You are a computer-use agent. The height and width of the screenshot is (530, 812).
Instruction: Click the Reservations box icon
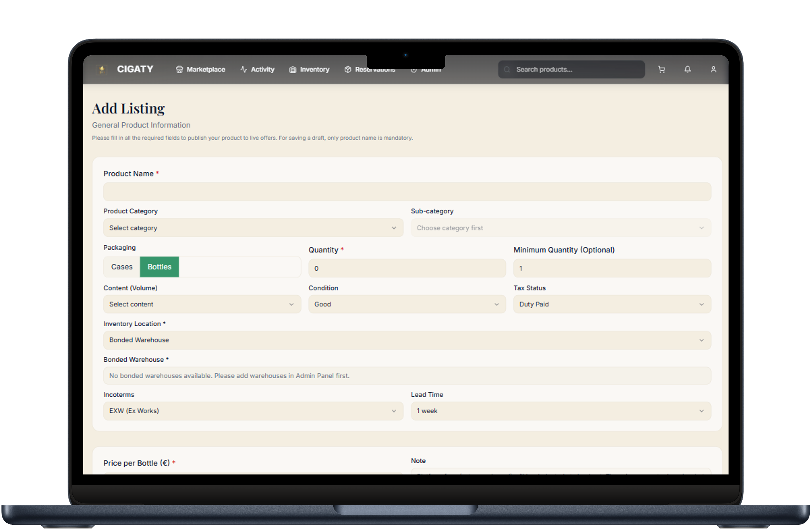(348, 70)
